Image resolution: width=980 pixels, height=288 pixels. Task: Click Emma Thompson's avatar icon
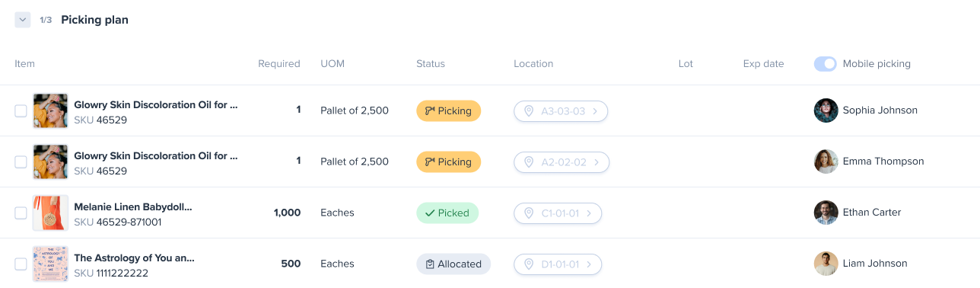click(x=826, y=162)
